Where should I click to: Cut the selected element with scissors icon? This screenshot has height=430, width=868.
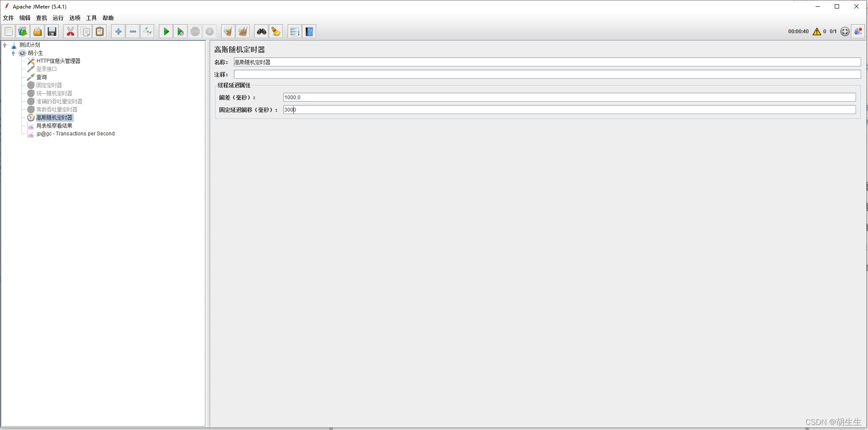[x=70, y=31]
